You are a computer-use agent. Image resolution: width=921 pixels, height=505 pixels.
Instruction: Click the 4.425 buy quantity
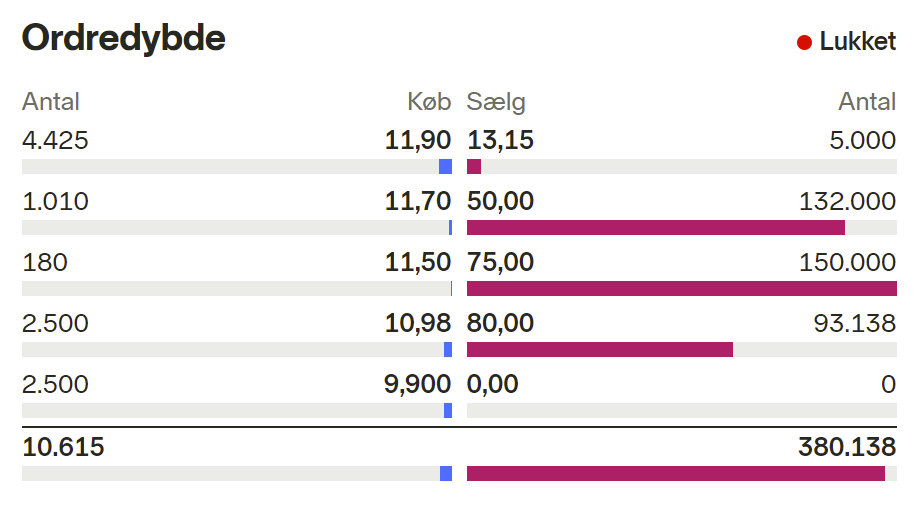(x=55, y=140)
